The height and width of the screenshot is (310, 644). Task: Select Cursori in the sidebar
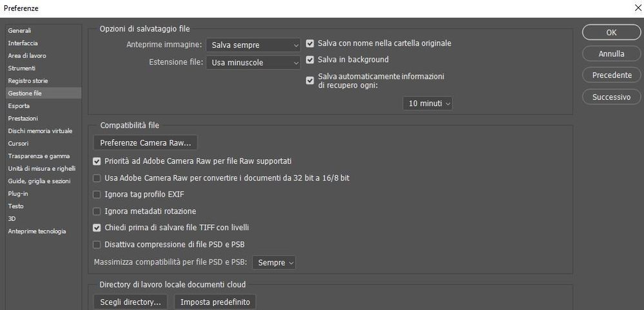[x=43, y=143]
